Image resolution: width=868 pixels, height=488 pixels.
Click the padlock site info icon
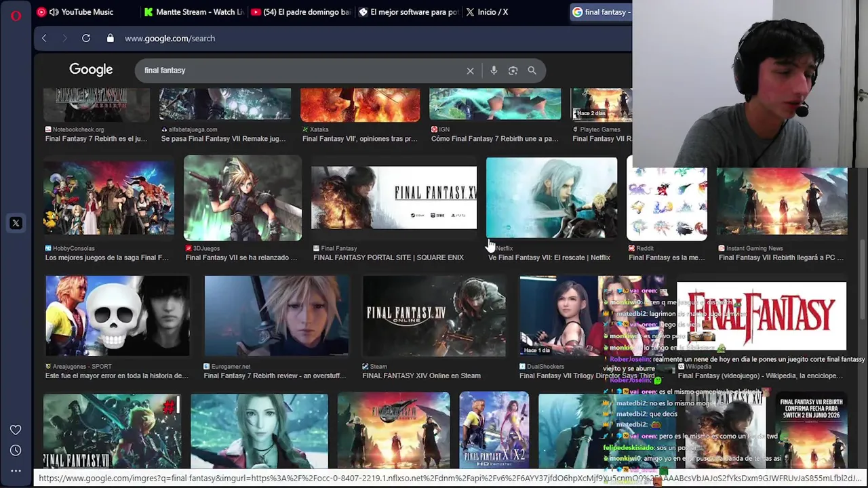pyautogui.click(x=111, y=39)
